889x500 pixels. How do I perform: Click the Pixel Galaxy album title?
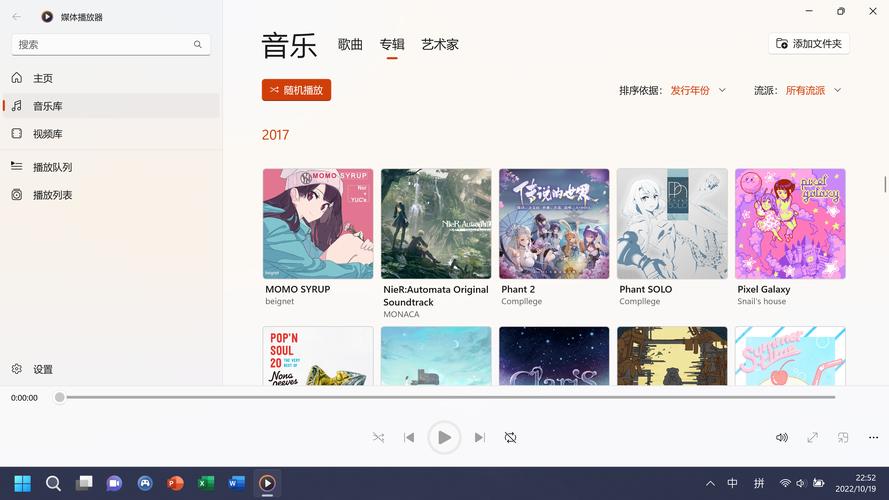(x=764, y=289)
